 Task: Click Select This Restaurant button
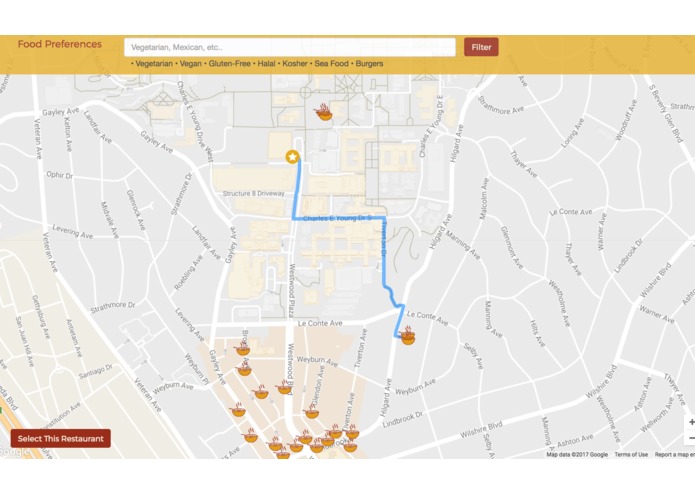[61, 439]
